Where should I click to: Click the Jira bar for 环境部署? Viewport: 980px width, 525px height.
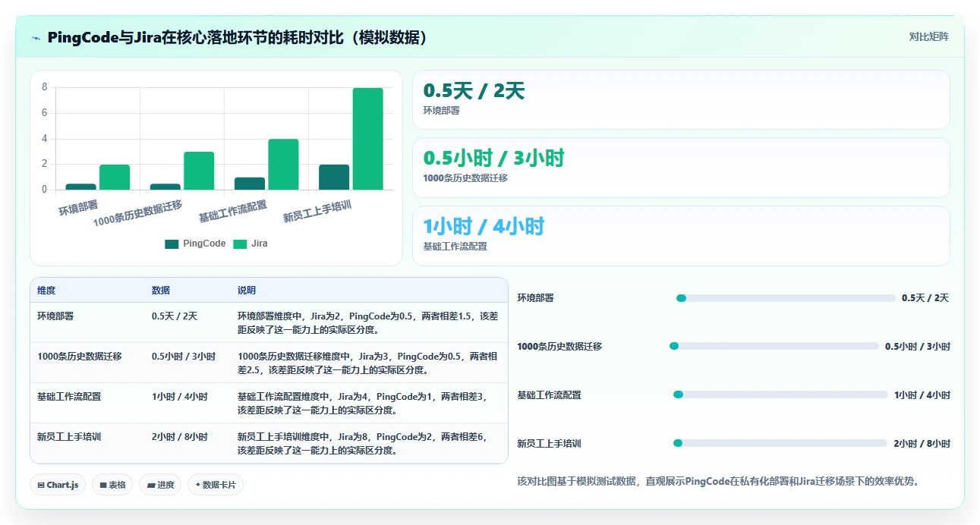[115, 177]
